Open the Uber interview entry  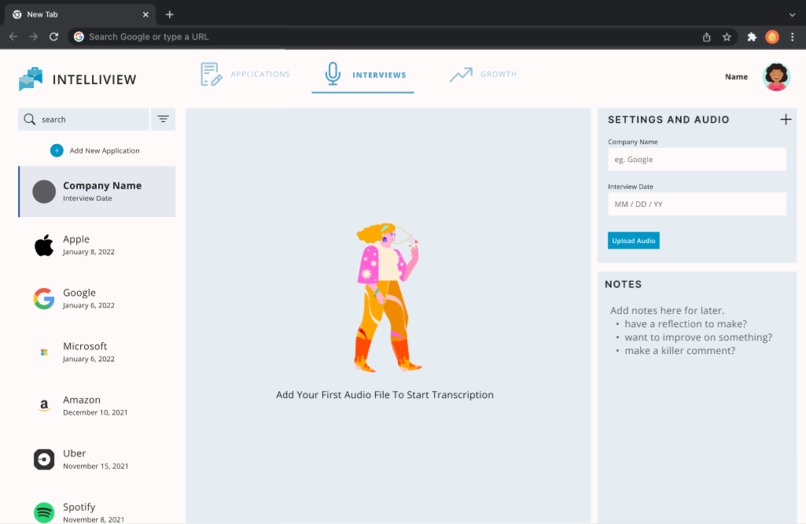coord(97,459)
